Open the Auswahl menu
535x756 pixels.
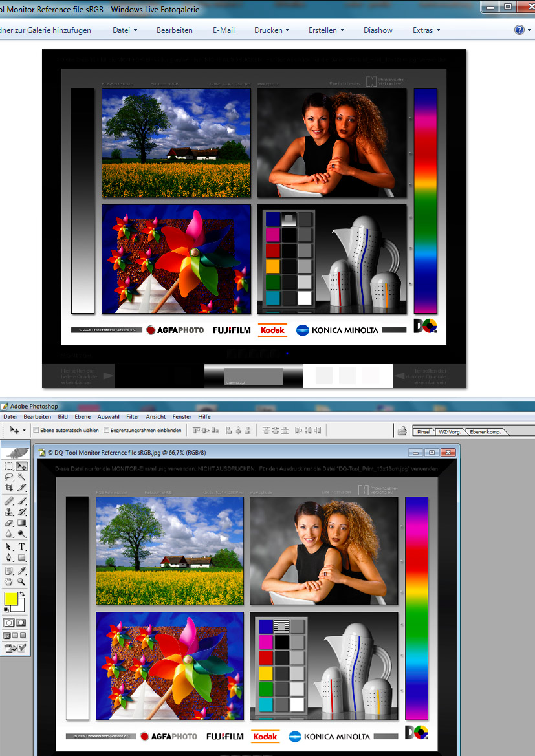(108, 416)
